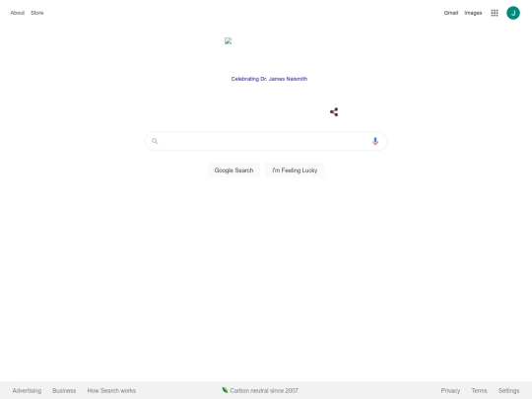Open the account avatar labeled J

click(513, 13)
